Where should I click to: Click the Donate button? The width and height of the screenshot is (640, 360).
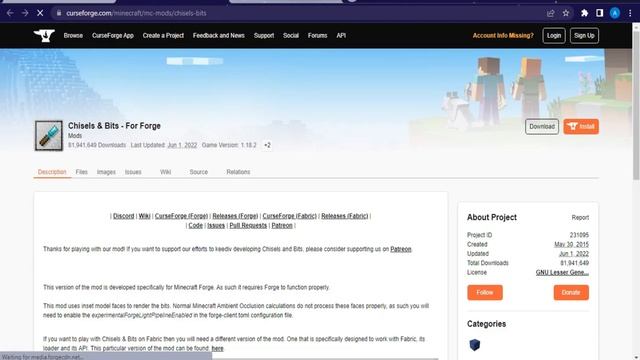[571, 293]
